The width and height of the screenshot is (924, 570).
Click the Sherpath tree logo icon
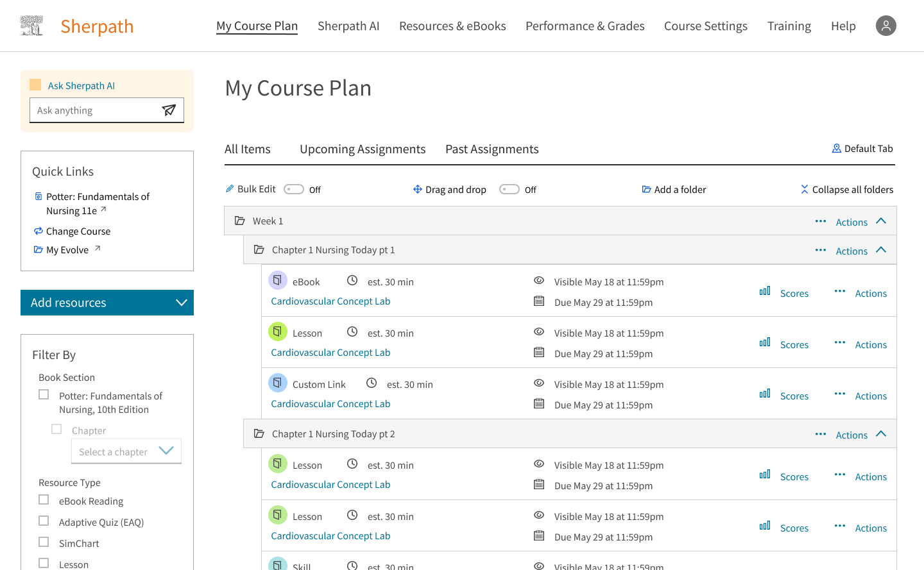pyautogui.click(x=31, y=26)
